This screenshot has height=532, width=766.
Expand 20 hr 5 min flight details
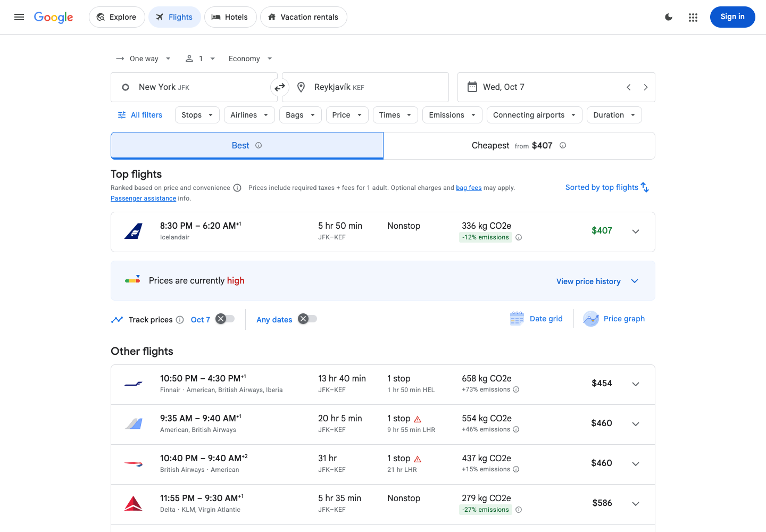coord(636,424)
